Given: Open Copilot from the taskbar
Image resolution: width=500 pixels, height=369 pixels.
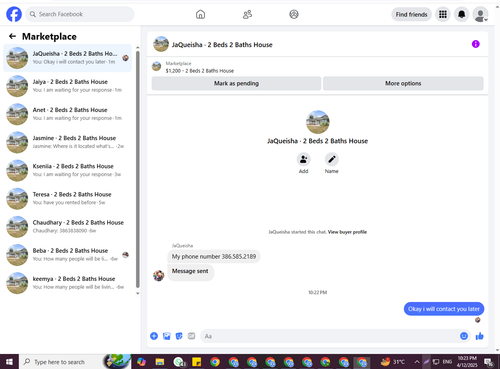Looking at the screenshot, I should click(141, 362).
